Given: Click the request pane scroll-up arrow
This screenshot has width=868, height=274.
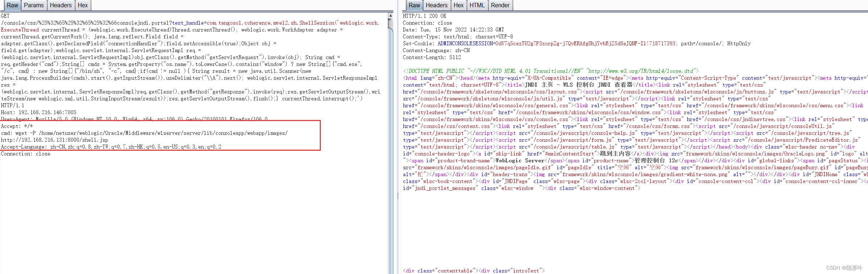Looking at the screenshot, I should click(x=390, y=16).
